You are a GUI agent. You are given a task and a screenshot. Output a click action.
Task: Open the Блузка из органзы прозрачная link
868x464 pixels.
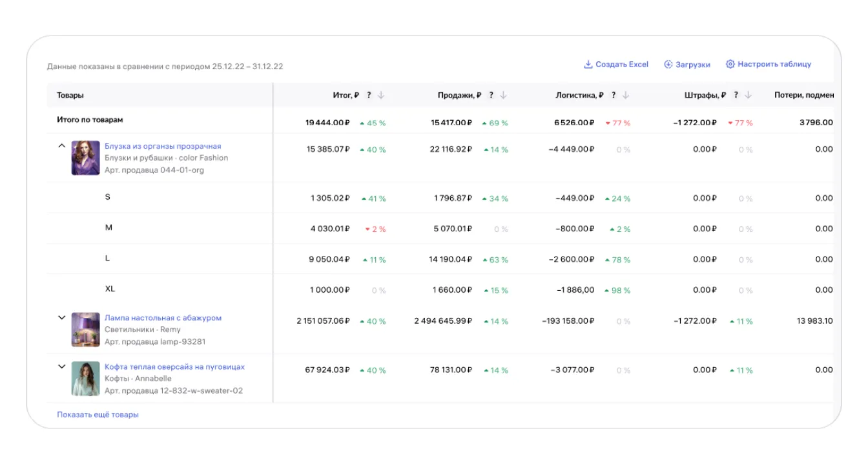click(163, 146)
